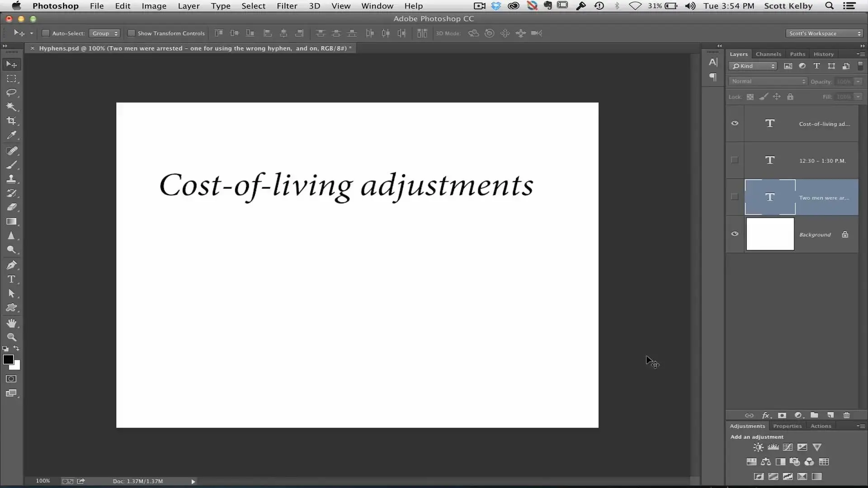Screen dimensions: 868x488
Task: Toggle Quick Mask mode
Action: click(x=11, y=379)
